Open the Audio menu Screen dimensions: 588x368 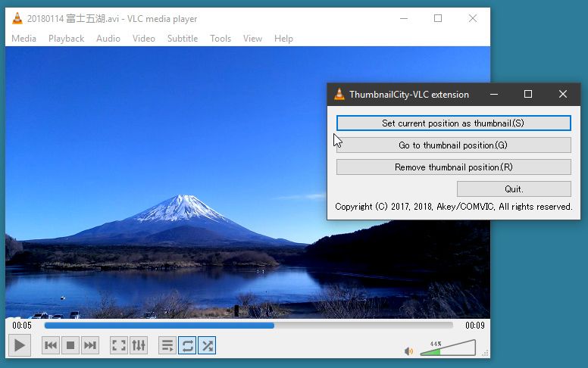pyautogui.click(x=108, y=38)
